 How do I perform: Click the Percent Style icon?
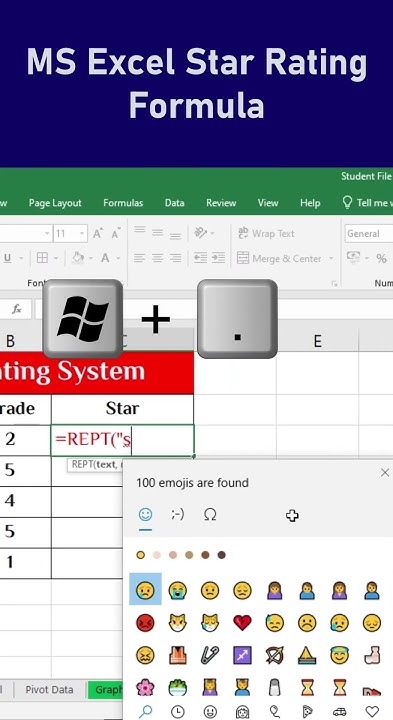click(382, 259)
